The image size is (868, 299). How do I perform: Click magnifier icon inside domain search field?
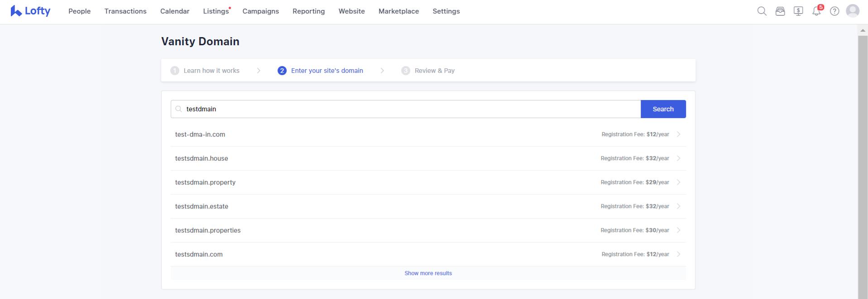pyautogui.click(x=178, y=109)
